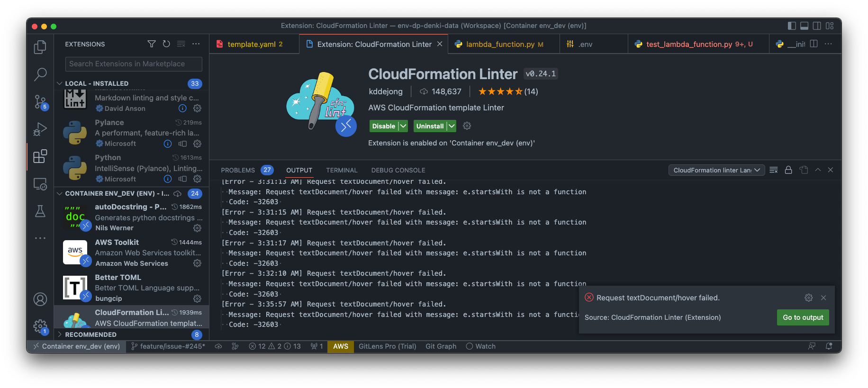
Task: Click the Uninstall extension button
Action: pyautogui.click(x=430, y=126)
